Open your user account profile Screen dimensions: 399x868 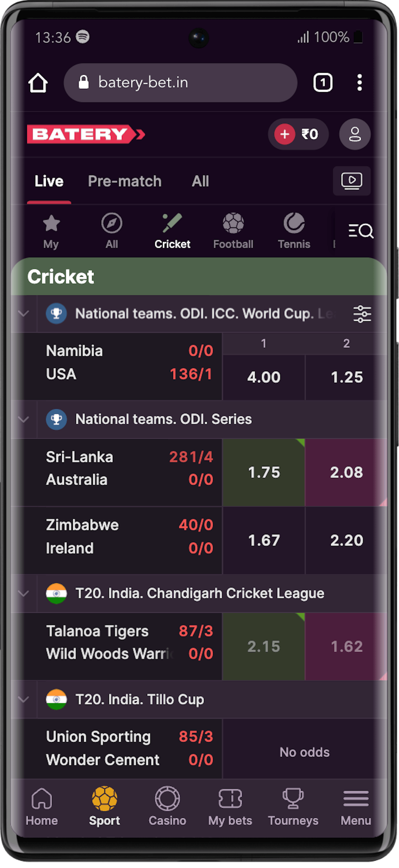point(354,134)
